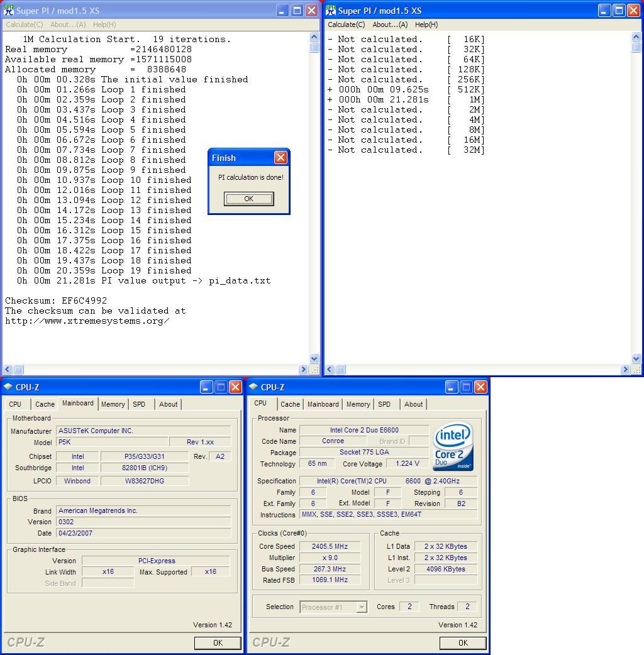Open Calculate(C) menu in right Super PI window

pos(346,25)
